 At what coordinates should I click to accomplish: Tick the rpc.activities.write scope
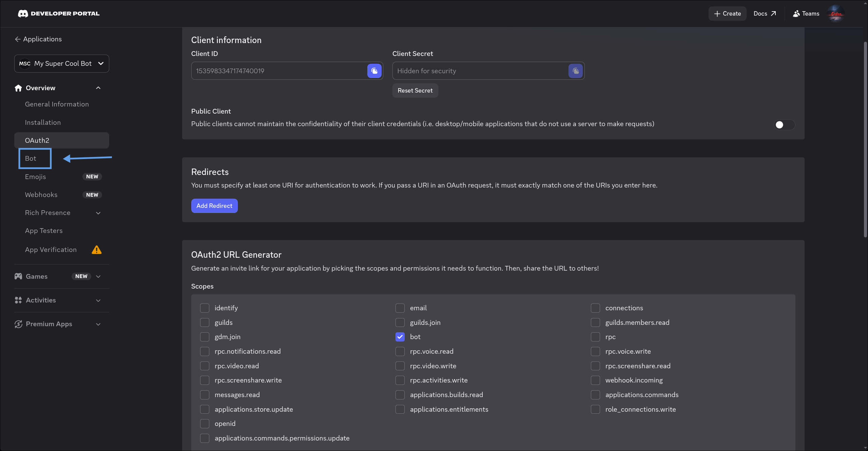pos(400,380)
